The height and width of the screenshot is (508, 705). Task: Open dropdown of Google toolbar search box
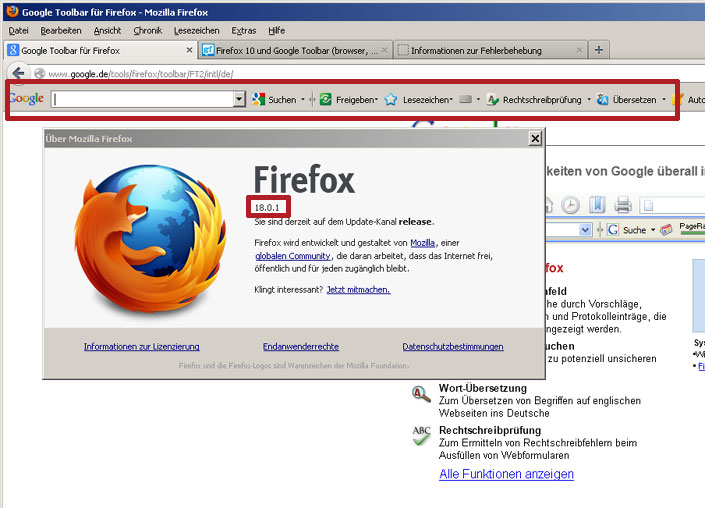(239, 99)
